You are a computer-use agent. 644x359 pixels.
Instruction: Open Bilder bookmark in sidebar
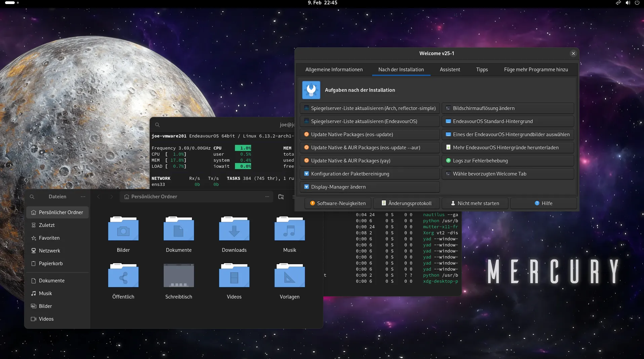coord(57,306)
